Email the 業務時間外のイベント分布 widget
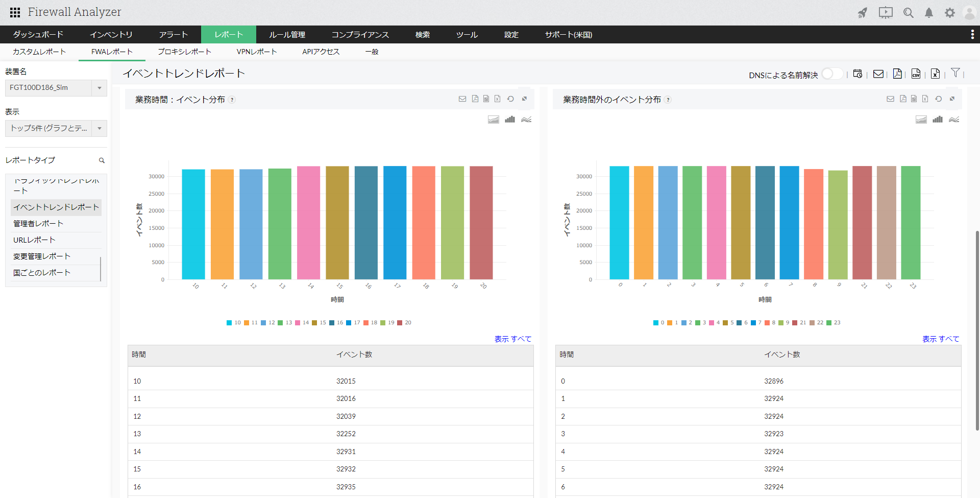The image size is (980, 498). coord(890,99)
